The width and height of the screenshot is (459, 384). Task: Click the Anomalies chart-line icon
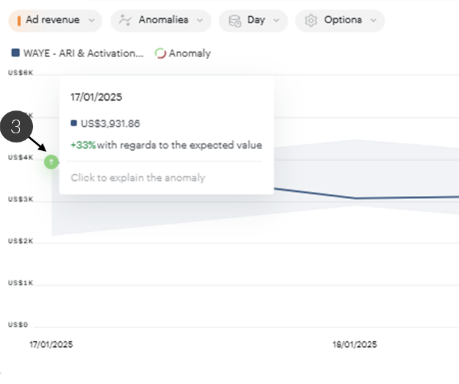point(125,20)
